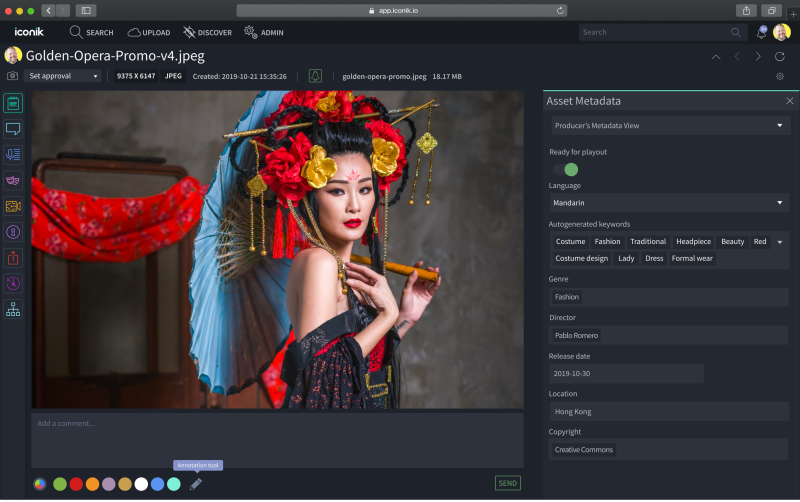Image resolution: width=800 pixels, height=502 pixels.
Task: Open the video AI analysis panel
Action: pyautogui.click(x=13, y=206)
